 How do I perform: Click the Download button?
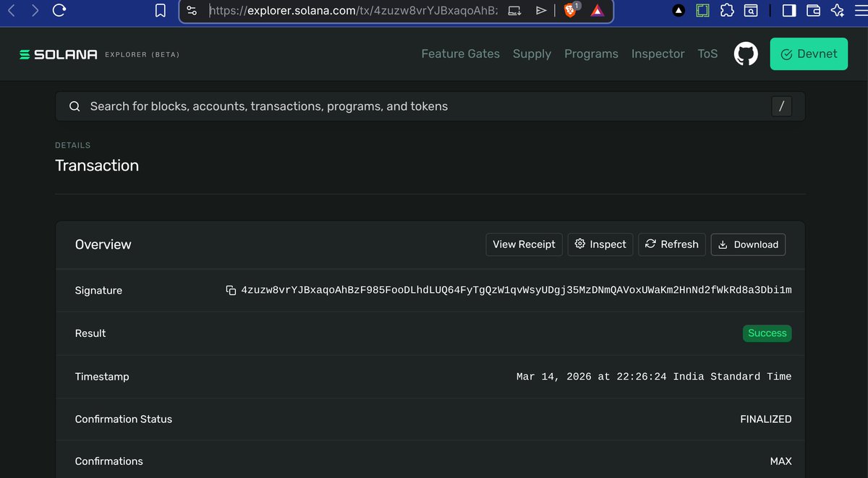748,244
